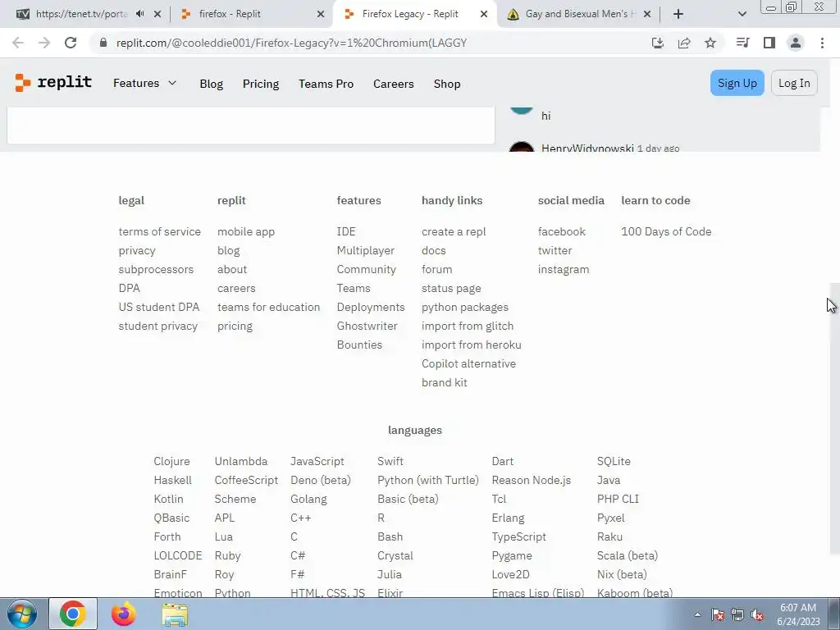The width and height of the screenshot is (840, 630).
Task: Open Chrome three-dot menu
Action: point(822,43)
